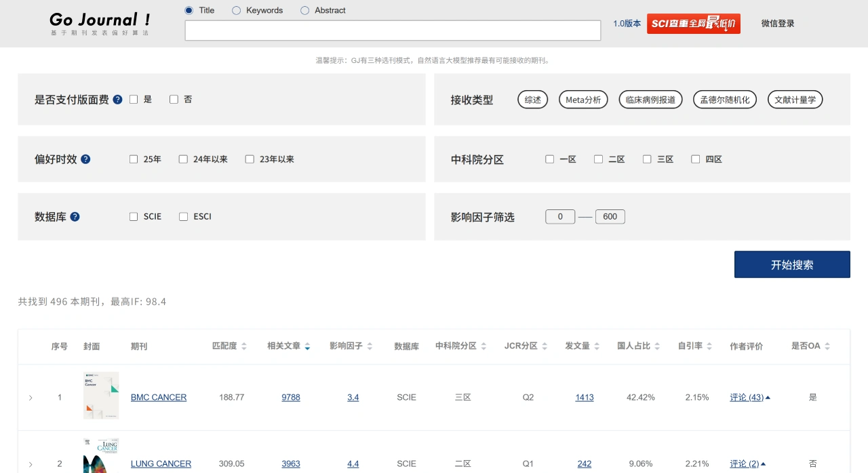Open 9788 related articles link
The image size is (868, 473).
291,398
